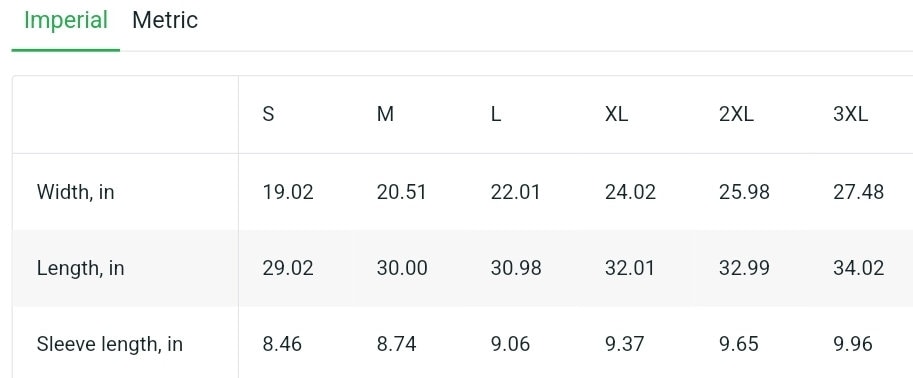Image resolution: width=913 pixels, height=378 pixels.
Task: Click the 30.98 length value for L
Action: tap(516, 269)
